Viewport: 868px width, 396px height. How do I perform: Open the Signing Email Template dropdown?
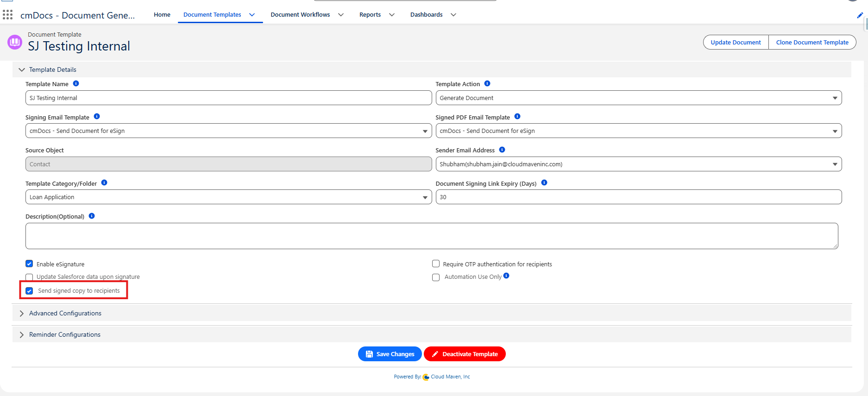point(228,131)
